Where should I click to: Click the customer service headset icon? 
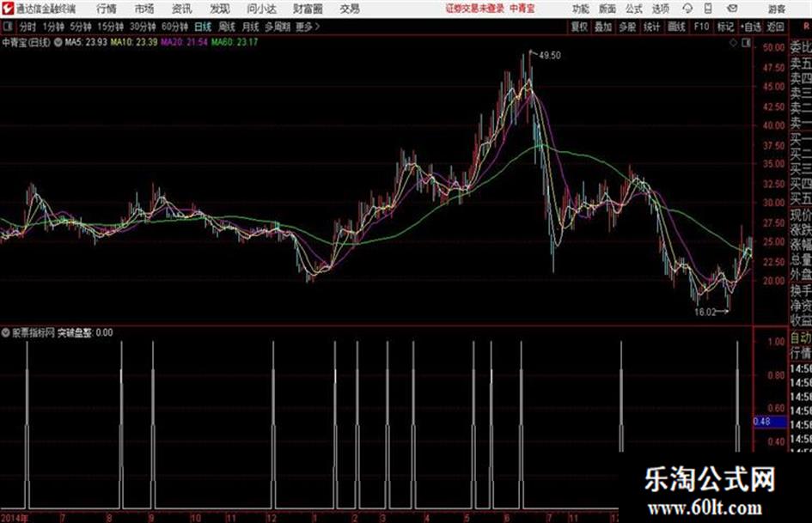tap(687, 9)
